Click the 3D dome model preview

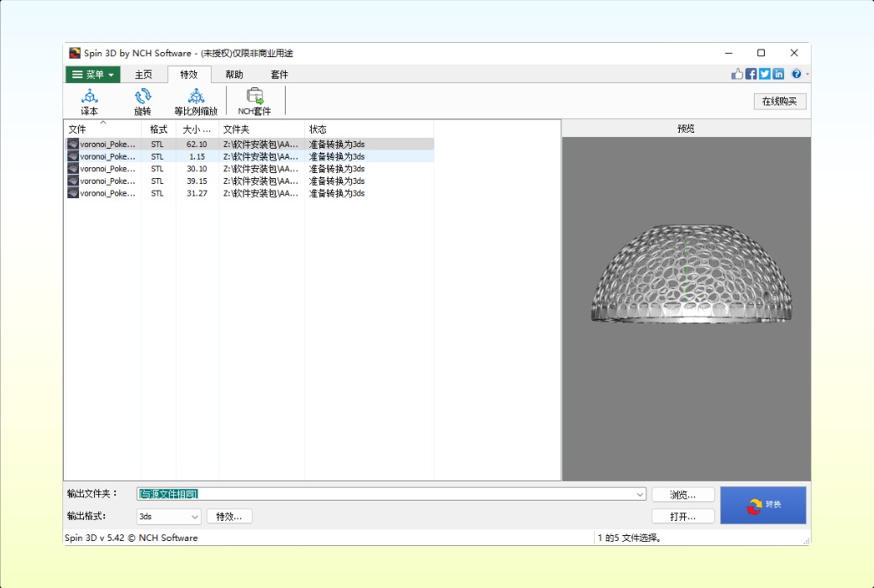[691, 274]
